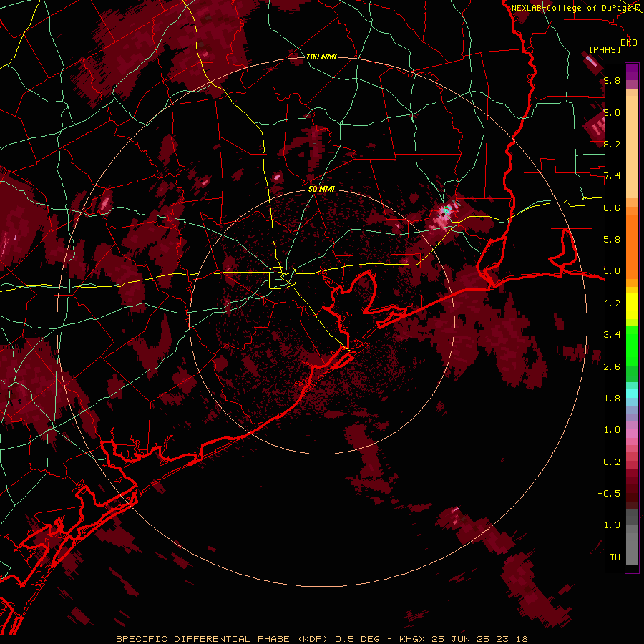The height and width of the screenshot is (644, 644).
Task: Click the 50 NMI range ring label
Action: click(x=321, y=189)
